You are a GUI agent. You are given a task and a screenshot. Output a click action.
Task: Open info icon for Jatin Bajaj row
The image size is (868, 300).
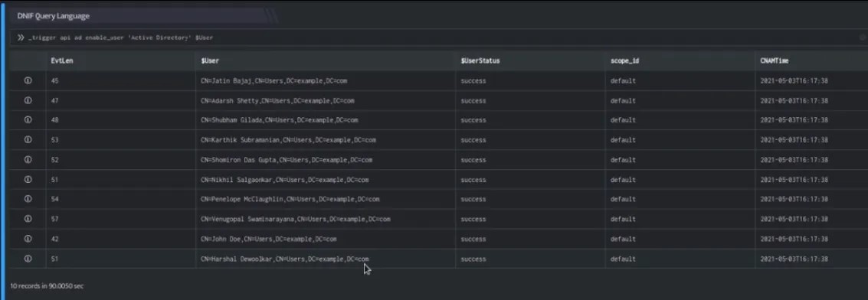[28, 80]
